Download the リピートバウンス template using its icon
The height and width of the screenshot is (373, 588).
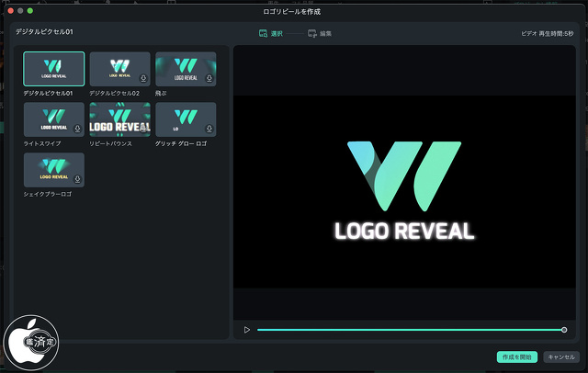tap(143, 130)
